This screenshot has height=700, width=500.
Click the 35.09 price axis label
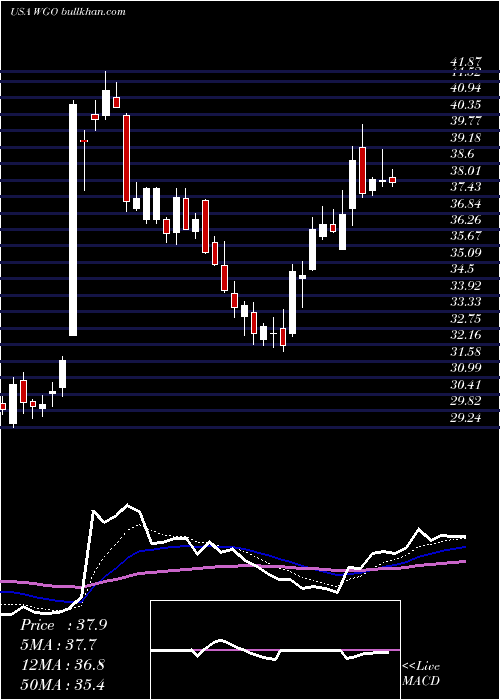pyautogui.click(x=466, y=253)
